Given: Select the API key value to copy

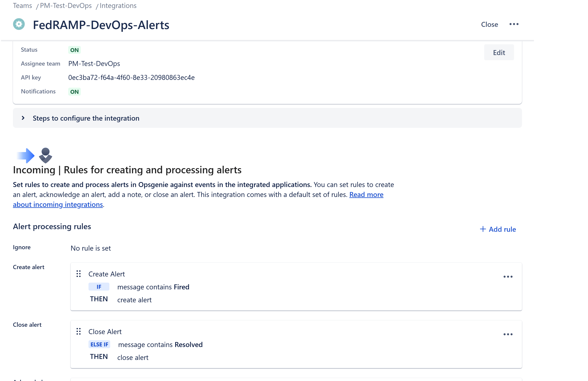Looking at the screenshot, I should (131, 77).
